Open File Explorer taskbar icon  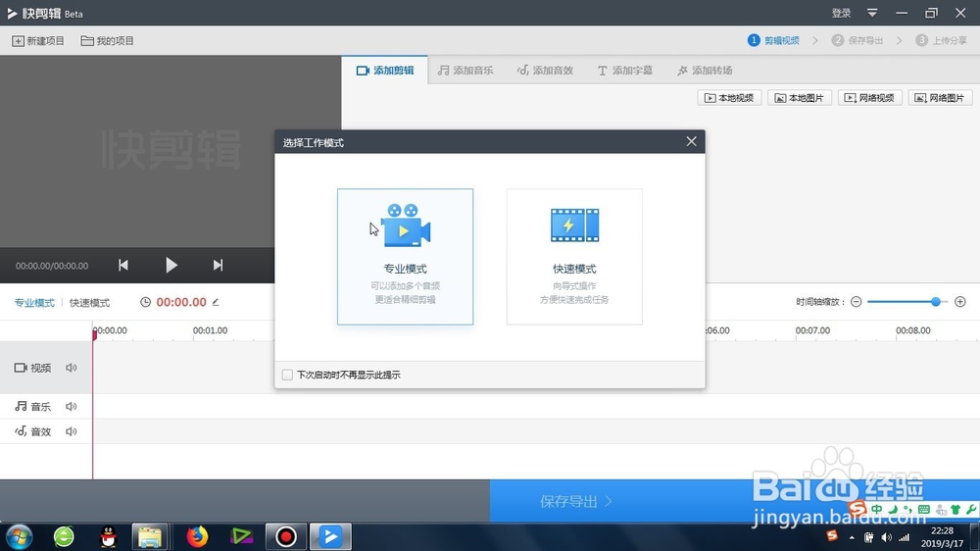tap(150, 536)
